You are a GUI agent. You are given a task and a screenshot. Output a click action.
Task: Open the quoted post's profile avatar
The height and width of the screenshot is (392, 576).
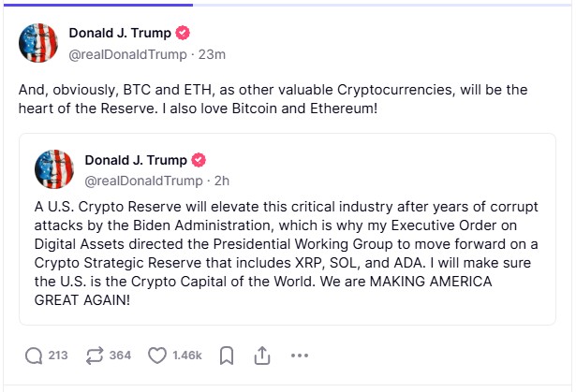point(54,169)
